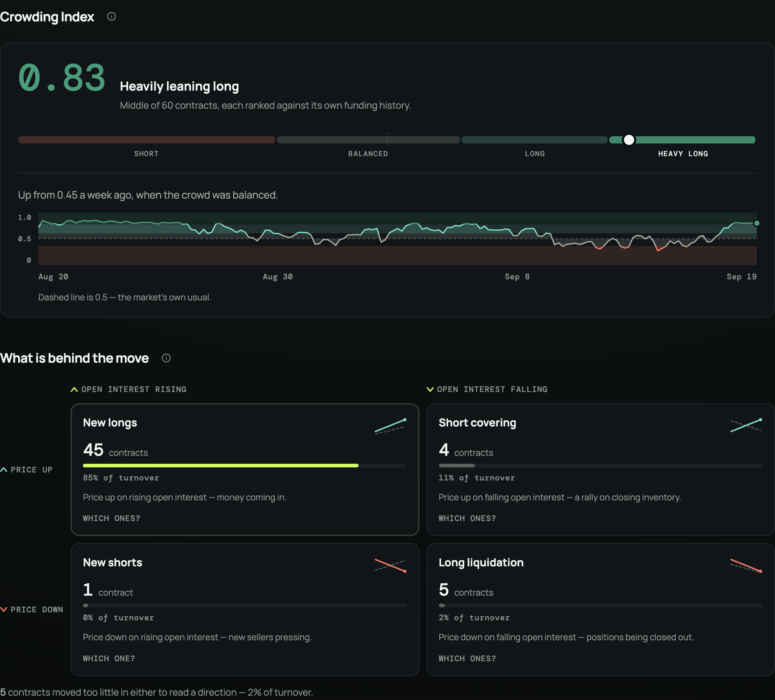Viewport: 775px width, 700px height.
Task: Click the white knob on the crowding gauge
Action: click(629, 139)
